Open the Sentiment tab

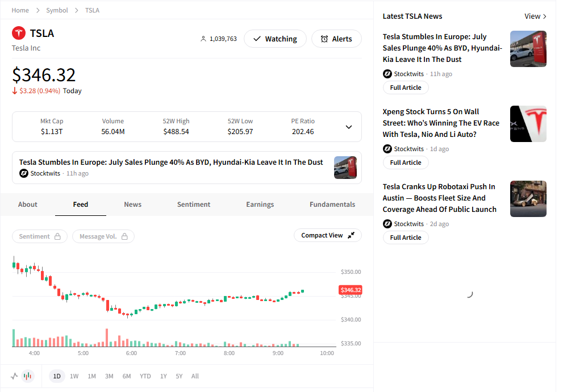[194, 205]
